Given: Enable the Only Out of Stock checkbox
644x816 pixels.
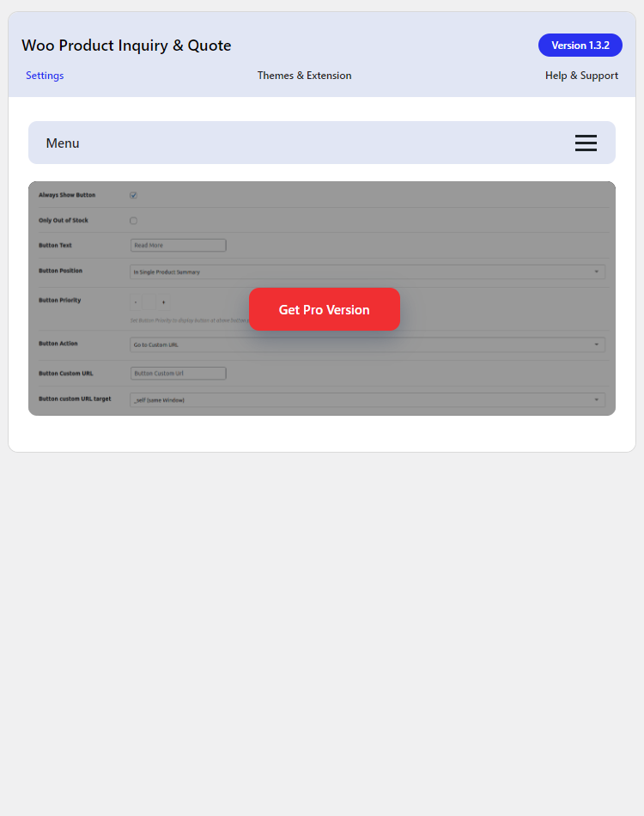Looking at the screenshot, I should pos(134,221).
